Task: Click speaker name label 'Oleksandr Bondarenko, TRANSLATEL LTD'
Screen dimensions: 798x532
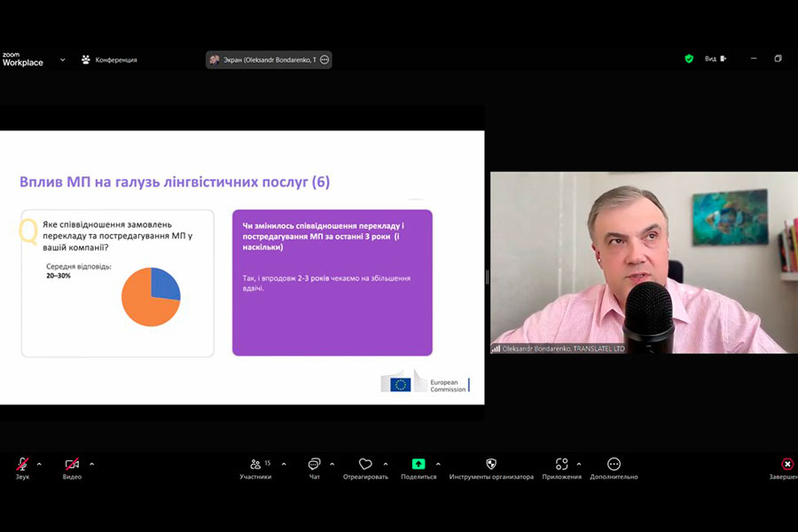Action: (x=563, y=348)
